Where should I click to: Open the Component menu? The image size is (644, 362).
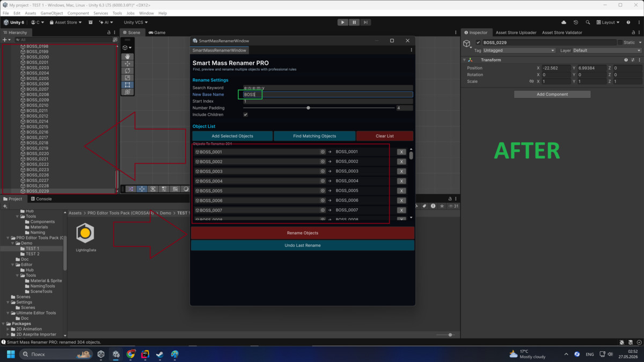[78, 13]
